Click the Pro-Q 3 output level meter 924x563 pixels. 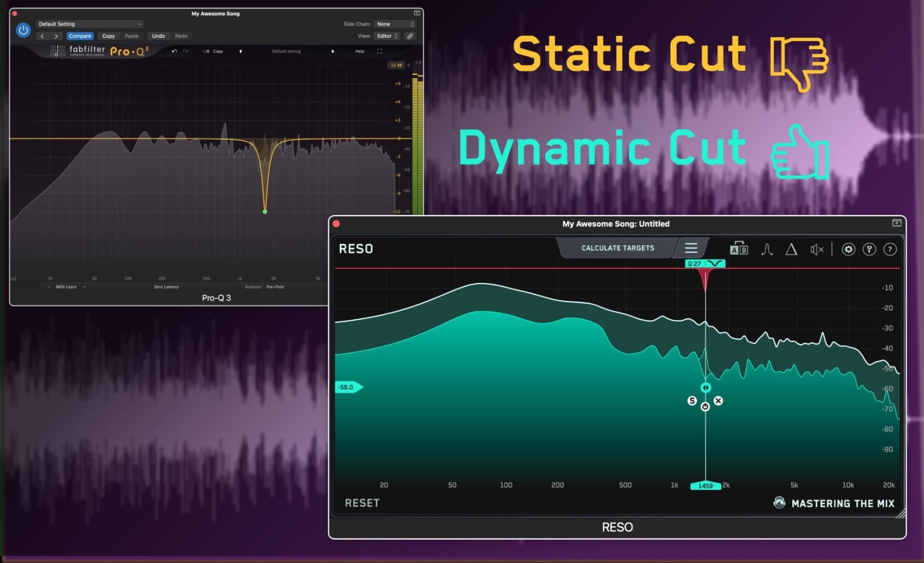[417, 143]
